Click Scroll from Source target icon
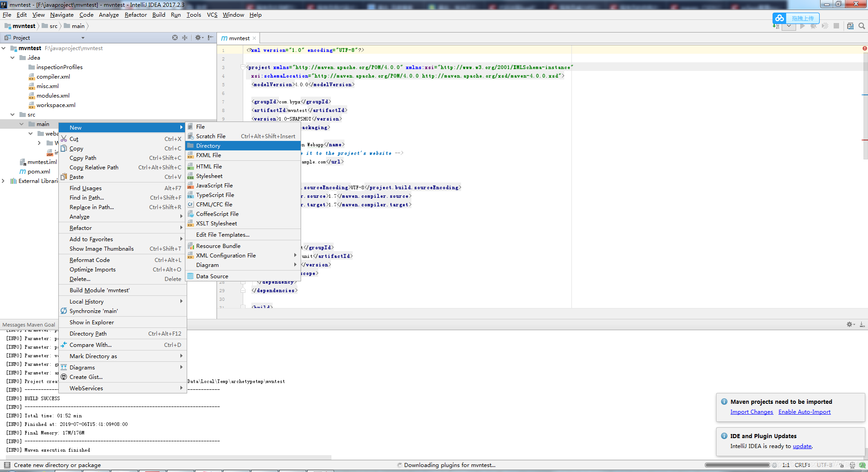The height and width of the screenshot is (472, 868). click(x=175, y=38)
